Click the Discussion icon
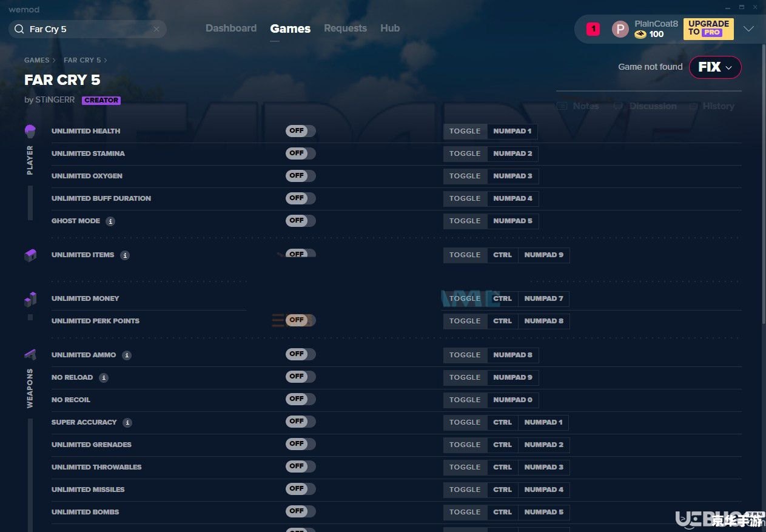The height and width of the screenshot is (532, 766). click(618, 106)
